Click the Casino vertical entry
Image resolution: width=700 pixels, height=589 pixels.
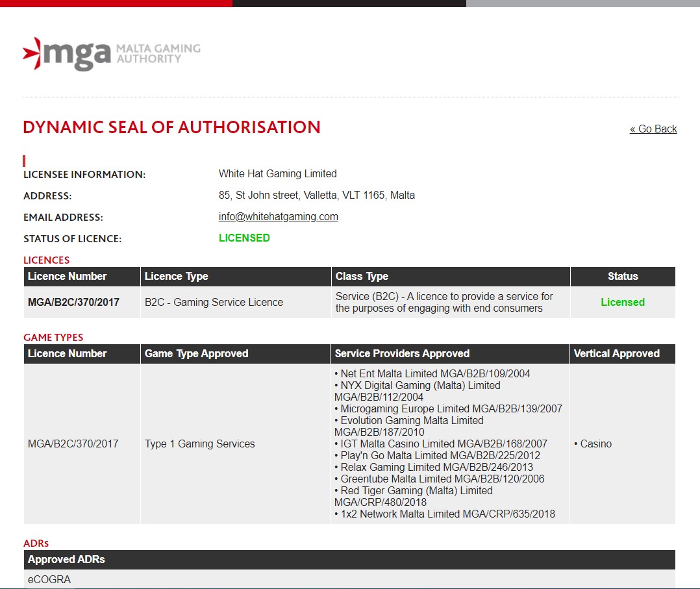[x=593, y=444]
